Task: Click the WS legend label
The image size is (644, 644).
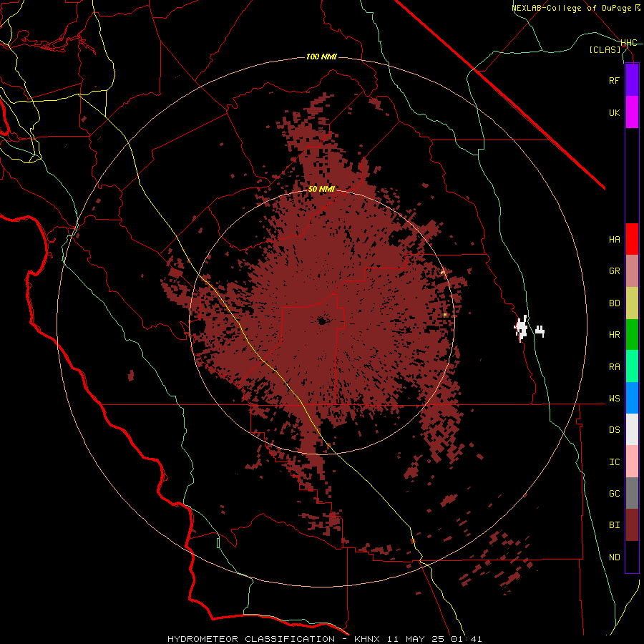Action: pos(614,399)
